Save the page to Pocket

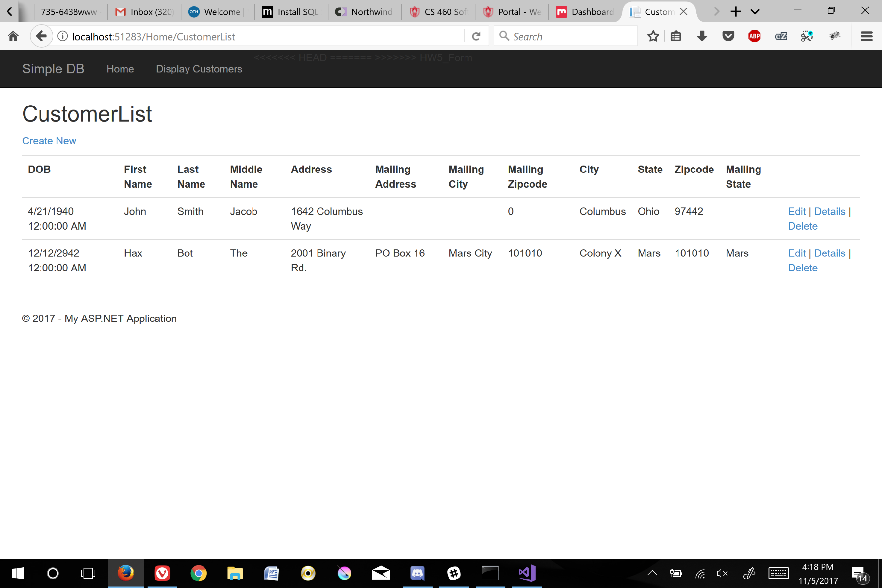coord(728,36)
